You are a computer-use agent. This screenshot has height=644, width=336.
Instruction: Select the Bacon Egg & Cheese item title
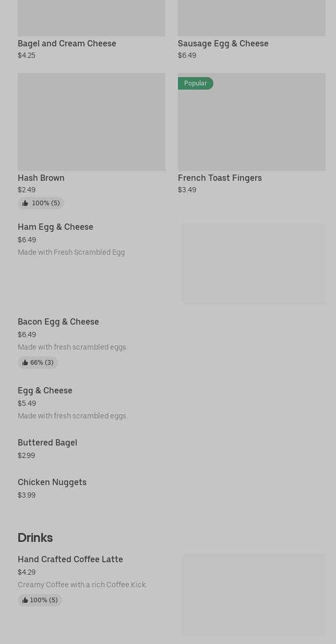coord(58,321)
